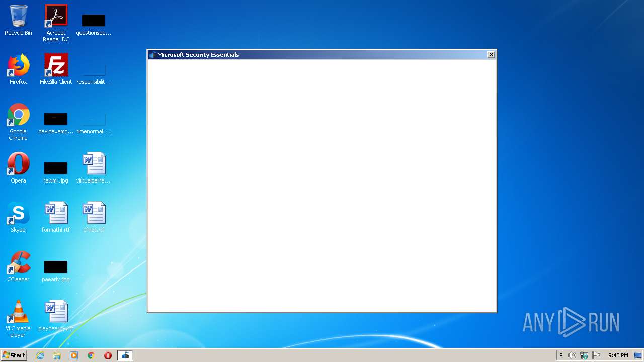Click the Microsoft Security Essentials title text
This screenshot has height=362, width=644.
198,55
